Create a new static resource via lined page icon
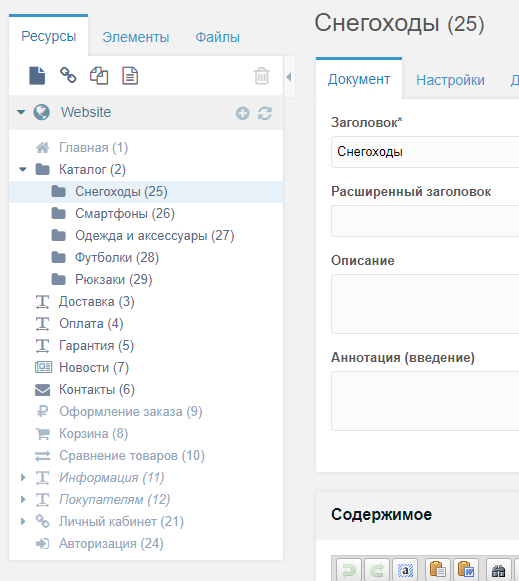Image resolution: width=519 pixels, height=581 pixels. pyautogui.click(x=130, y=76)
